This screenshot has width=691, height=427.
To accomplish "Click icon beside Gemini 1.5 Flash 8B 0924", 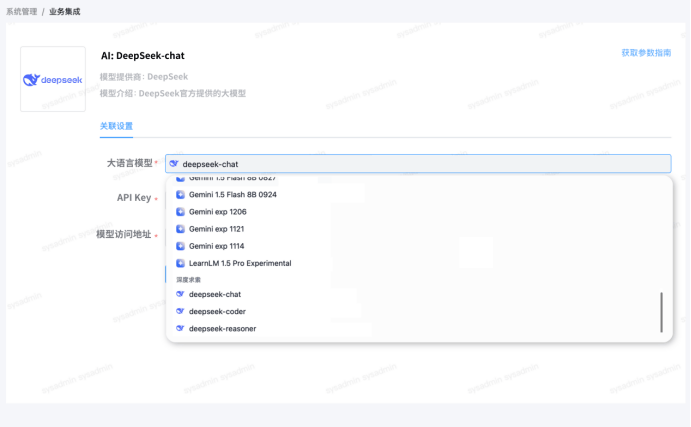I will pyautogui.click(x=180, y=194).
